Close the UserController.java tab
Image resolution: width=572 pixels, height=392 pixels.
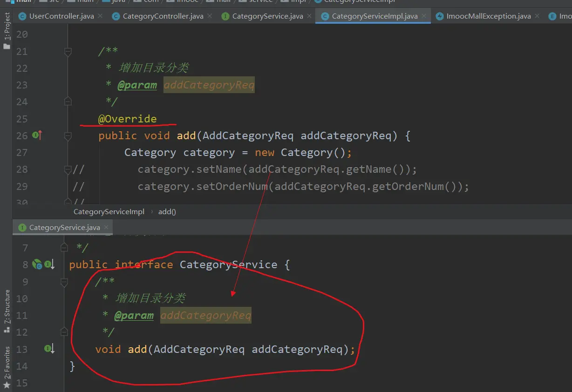(101, 16)
